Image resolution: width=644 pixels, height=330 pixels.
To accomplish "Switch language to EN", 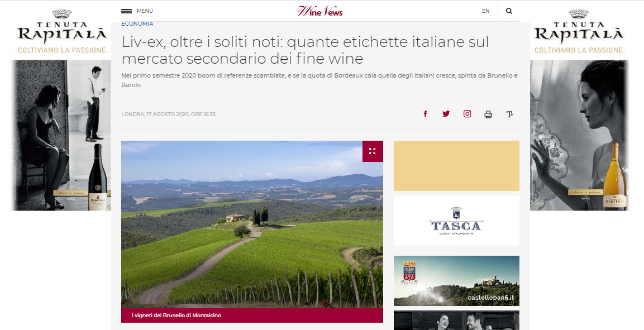I will tap(485, 11).
